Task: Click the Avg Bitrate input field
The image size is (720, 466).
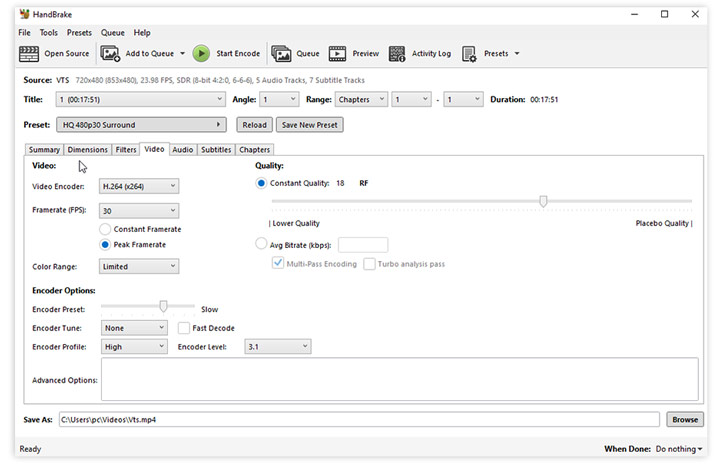Action: tap(363, 245)
